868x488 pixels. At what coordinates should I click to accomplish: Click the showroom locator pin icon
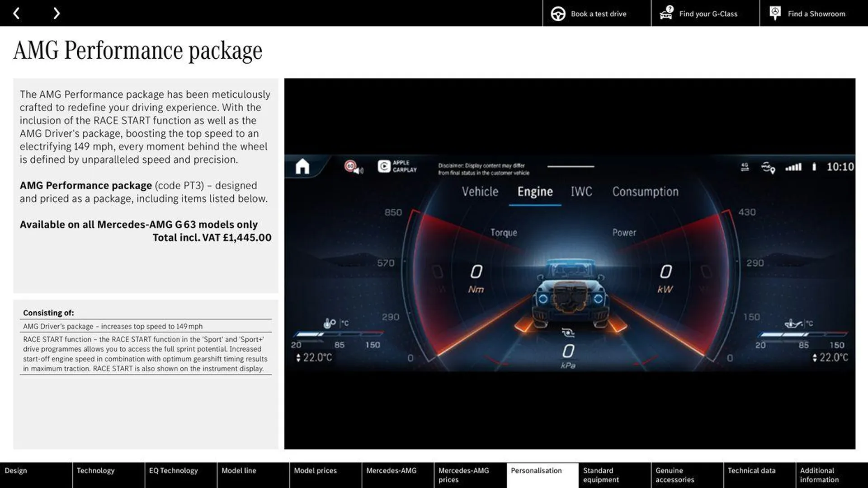click(x=775, y=13)
